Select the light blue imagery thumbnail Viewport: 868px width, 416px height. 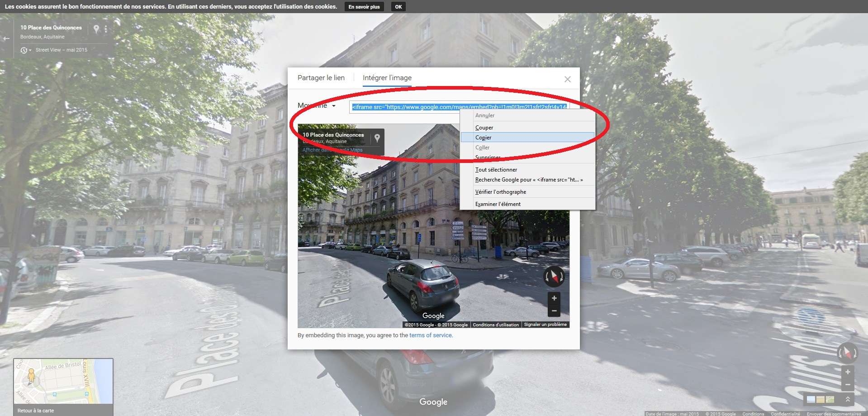(x=811, y=399)
